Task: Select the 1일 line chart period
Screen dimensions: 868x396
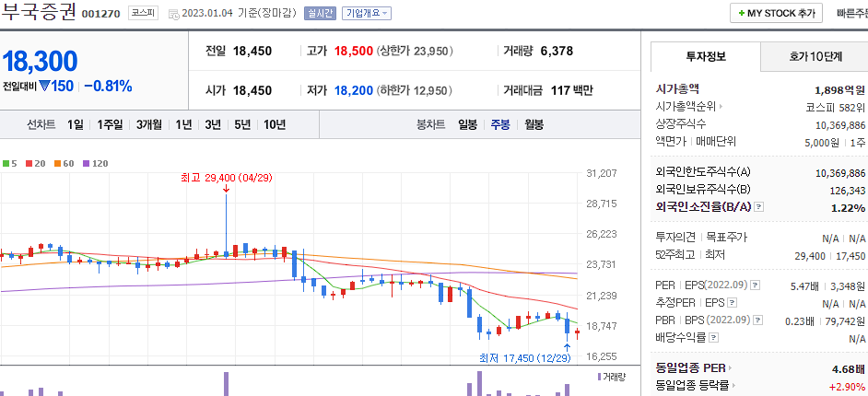Action: 75,125
